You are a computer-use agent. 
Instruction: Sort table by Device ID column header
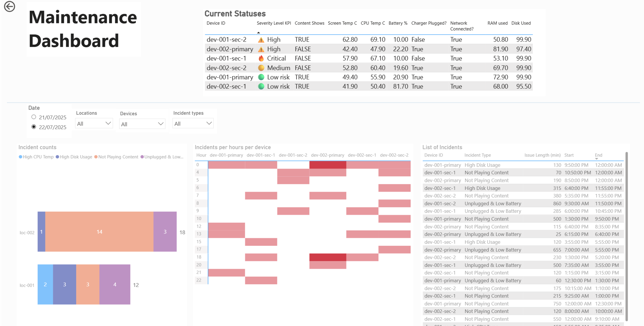point(216,23)
